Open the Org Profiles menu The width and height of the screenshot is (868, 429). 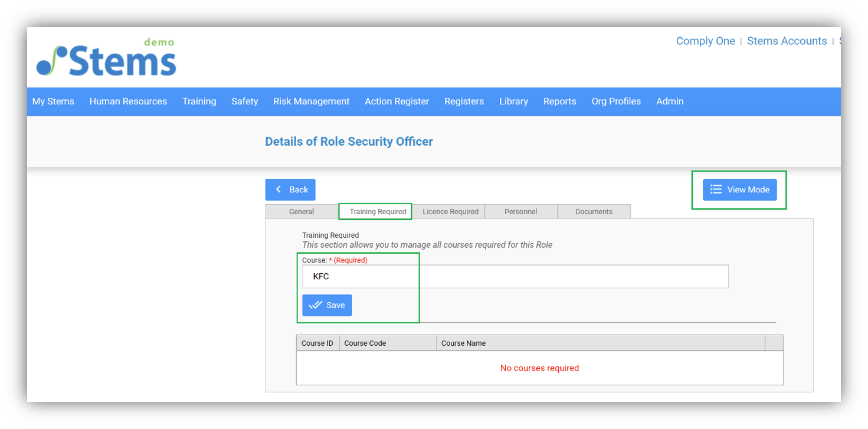[x=616, y=101]
